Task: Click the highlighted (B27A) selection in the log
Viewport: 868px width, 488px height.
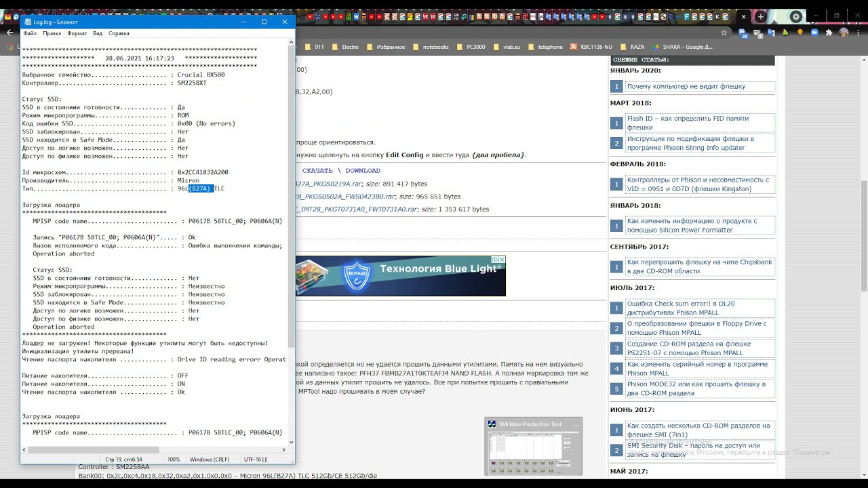Action: [201, 188]
